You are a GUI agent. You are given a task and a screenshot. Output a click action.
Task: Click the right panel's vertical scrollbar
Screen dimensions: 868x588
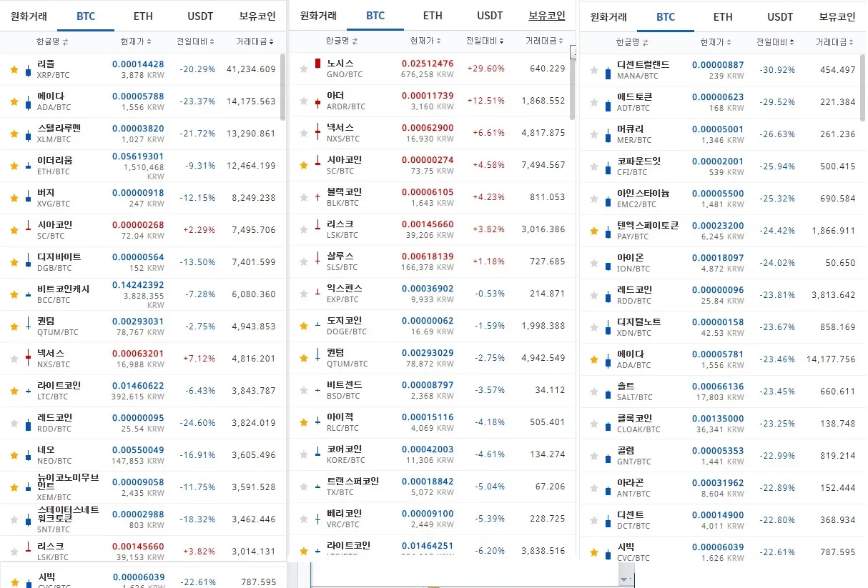(x=863, y=87)
